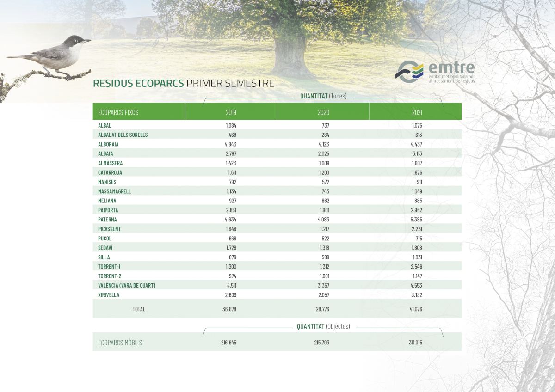Select the Albalat dels Sorells row name
This screenshot has width=555, height=392.
coord(123,135)
